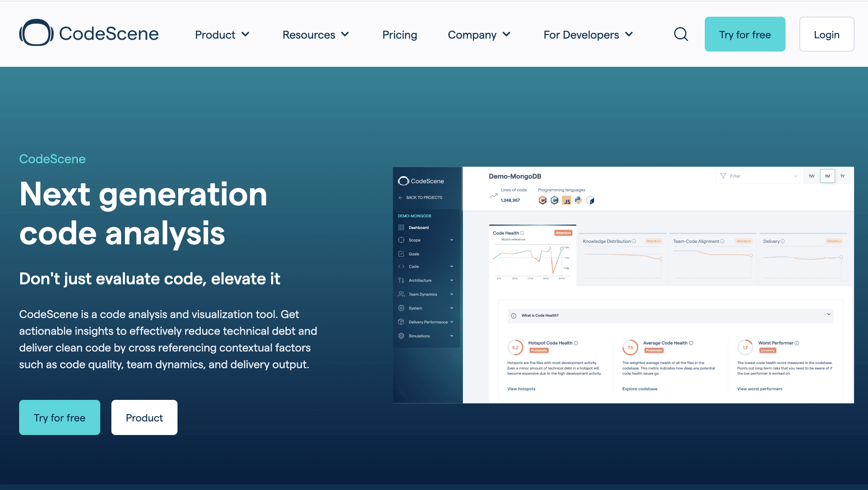Switch to the Team-Code Alignment tab
This screenshot has height=490, width=868.
coord(712,259)
